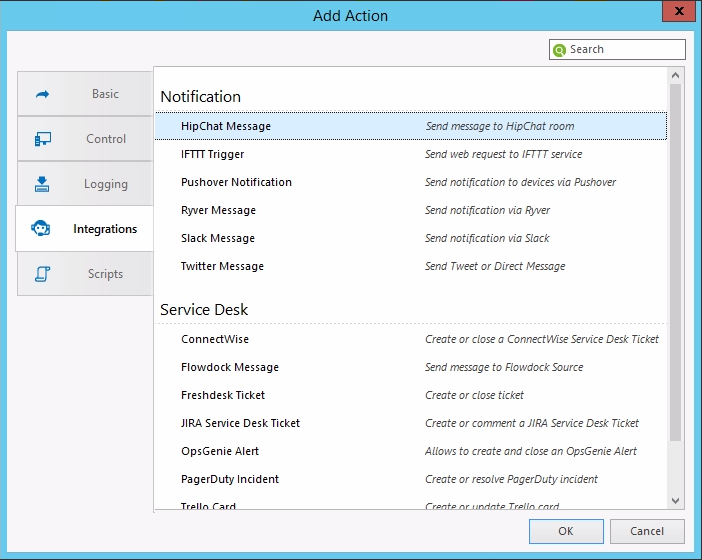Click 'Create or comment a JIRA Service Desk Ticket'

(531, 423)
